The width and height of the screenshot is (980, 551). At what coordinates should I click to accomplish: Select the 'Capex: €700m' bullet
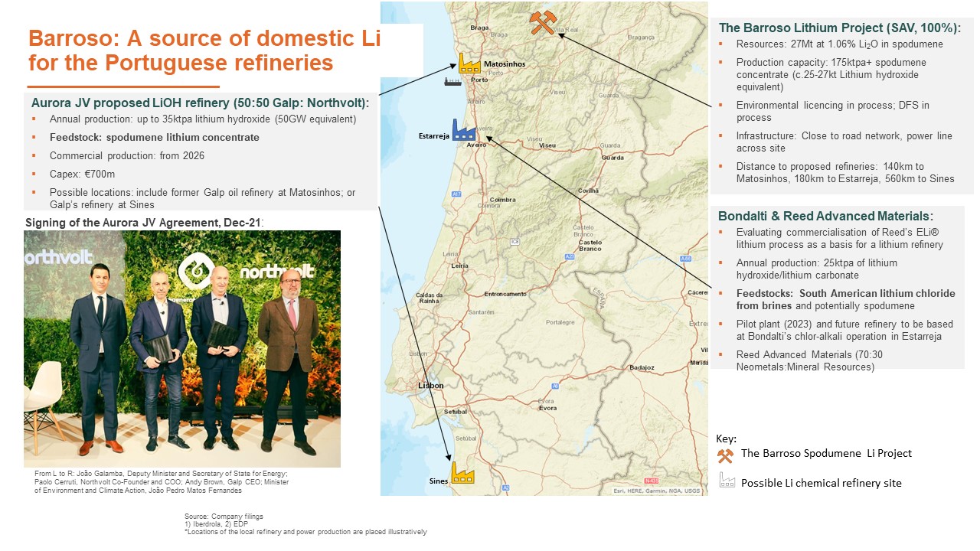click(82, 174)
